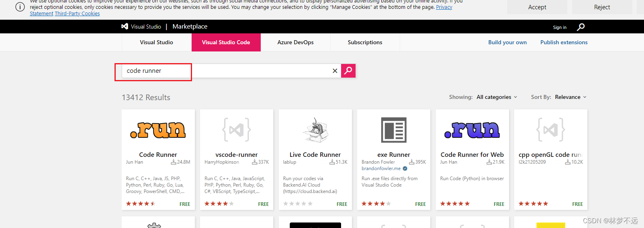Screen dimensions: 644x228
Task: Click the 13412 Results text
Action: click(146, 97)
